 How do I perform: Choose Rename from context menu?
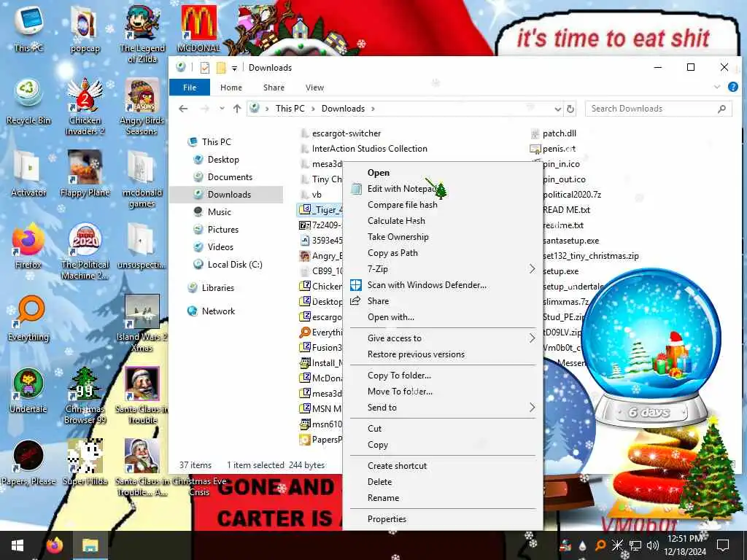coord(443,498)
